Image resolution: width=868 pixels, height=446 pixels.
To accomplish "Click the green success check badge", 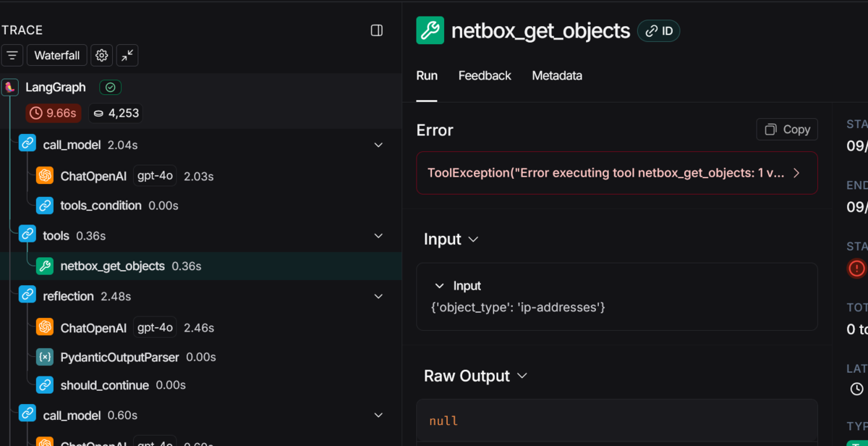I will 110,88.
